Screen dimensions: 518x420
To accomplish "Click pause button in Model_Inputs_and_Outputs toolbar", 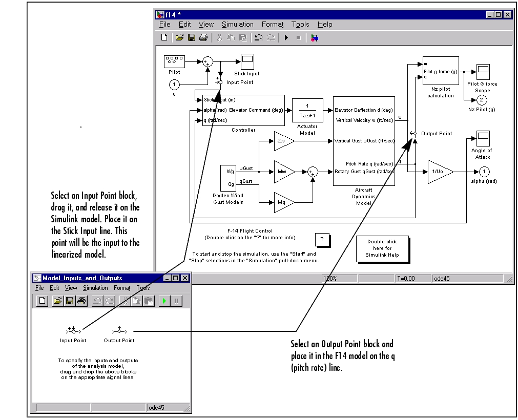I will coord(176,301).
